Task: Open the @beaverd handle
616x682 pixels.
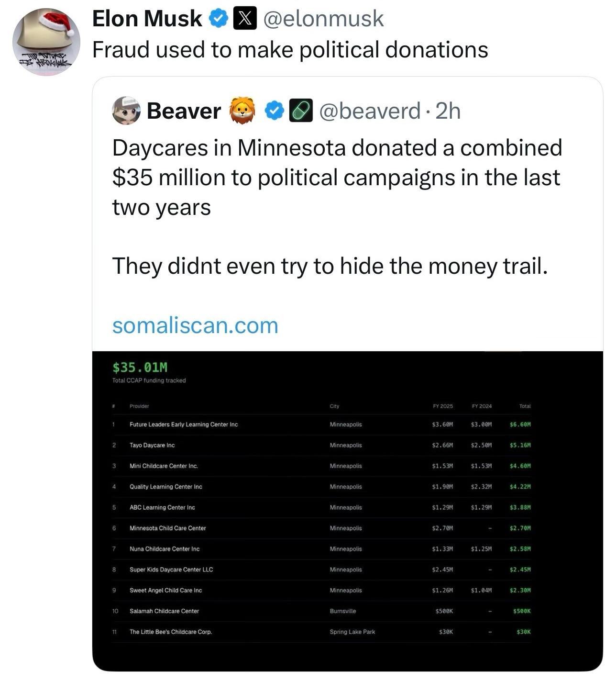Action: (x=370, y=111)
